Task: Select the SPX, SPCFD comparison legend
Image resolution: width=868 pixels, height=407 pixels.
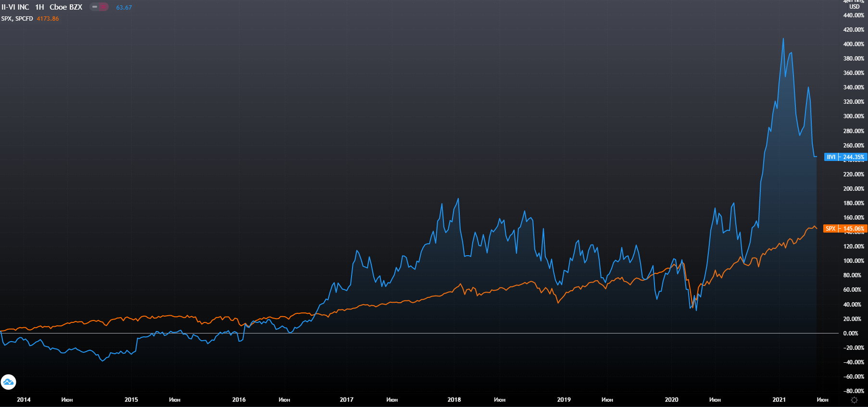Action: coord(17,19)
